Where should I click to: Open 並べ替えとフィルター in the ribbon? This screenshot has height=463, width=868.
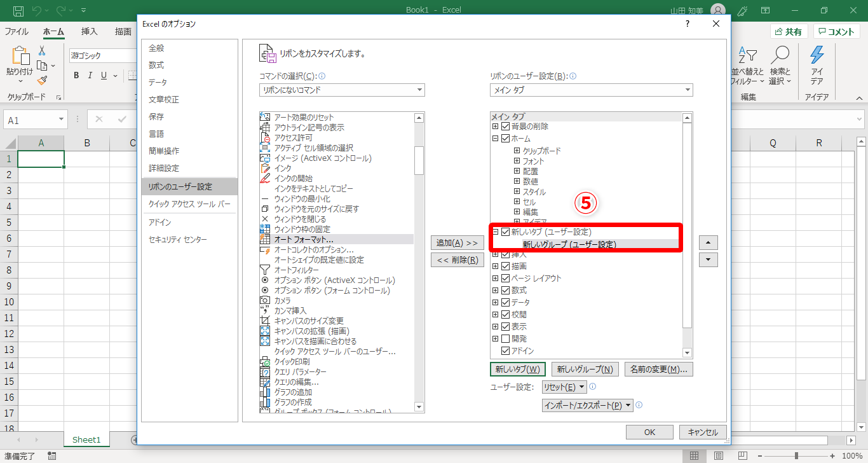tap(748, 66)
